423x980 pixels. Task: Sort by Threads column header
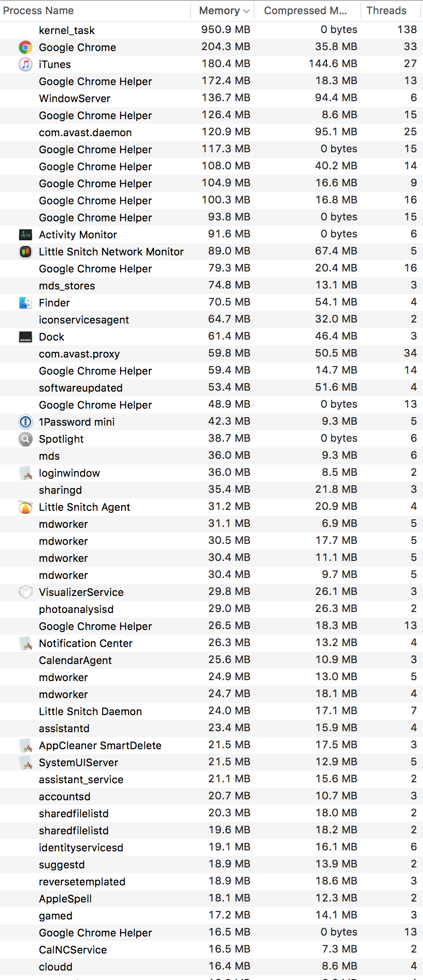click(387, 10)
